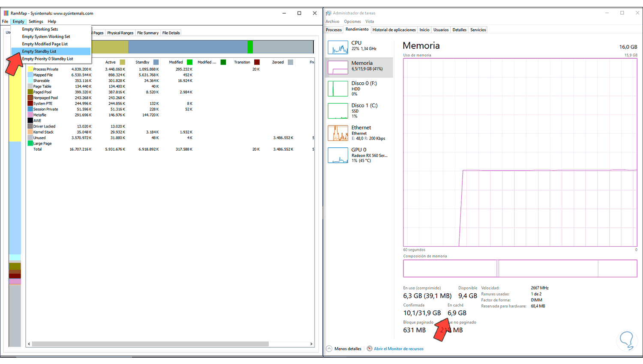Close the open Empty menu in RamMap
The width and height of the screenshot is (643, 364).
[x=18, y=21]
